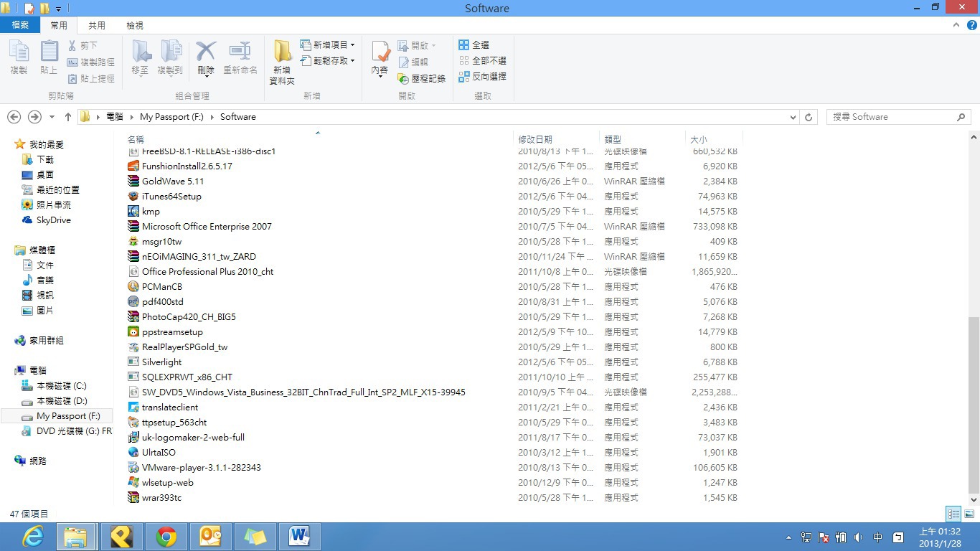Click 複製路徑 (Copy path) in ribbon

pyautogui.click(x=91, y=62)
